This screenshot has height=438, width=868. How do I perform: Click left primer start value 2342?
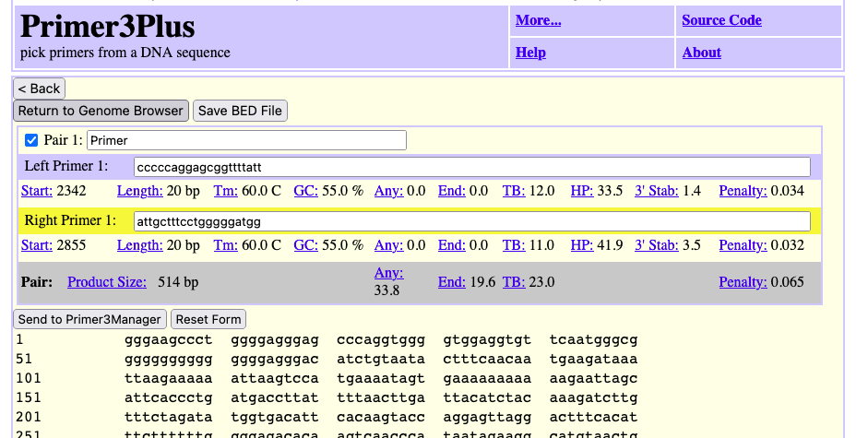point(71,191)
